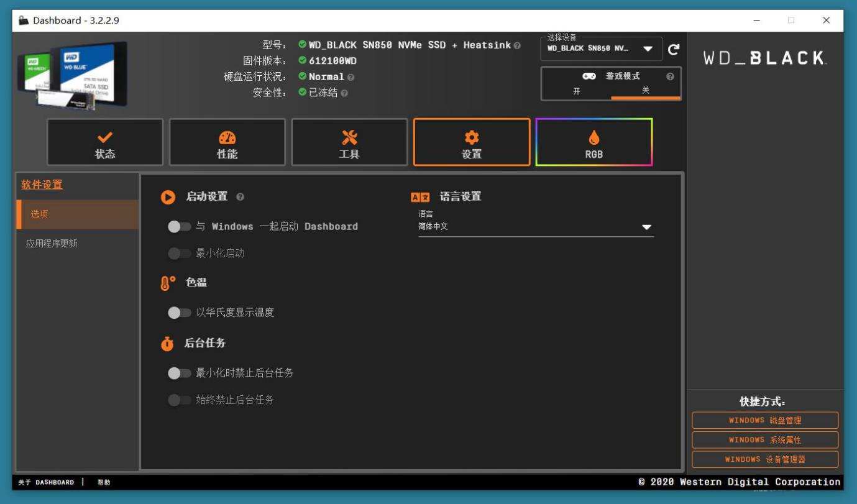Image resolution: width=857 pixels, height=504 pixels.
Task: Click the refresh device list icon
Action: [x=673, y=49]
